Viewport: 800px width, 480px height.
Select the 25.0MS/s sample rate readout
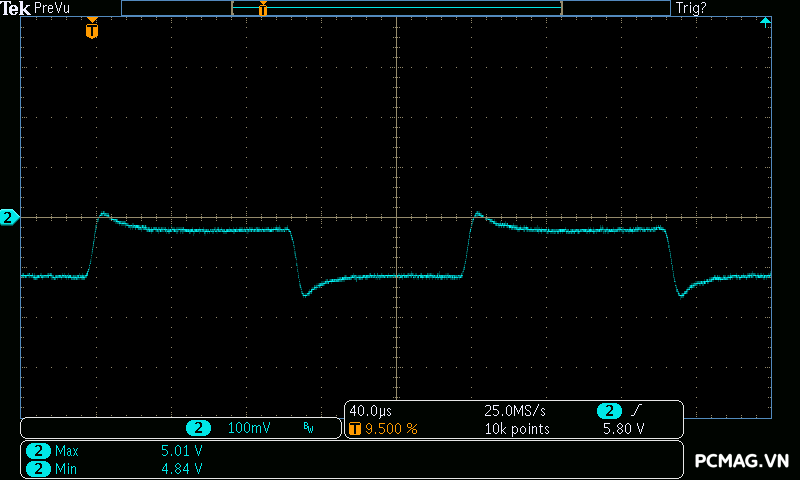[x=514, y=411]
